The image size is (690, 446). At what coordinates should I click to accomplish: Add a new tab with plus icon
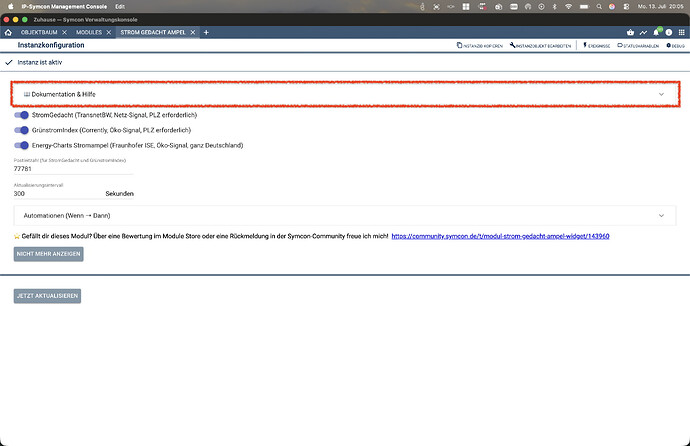click(206, 32)
